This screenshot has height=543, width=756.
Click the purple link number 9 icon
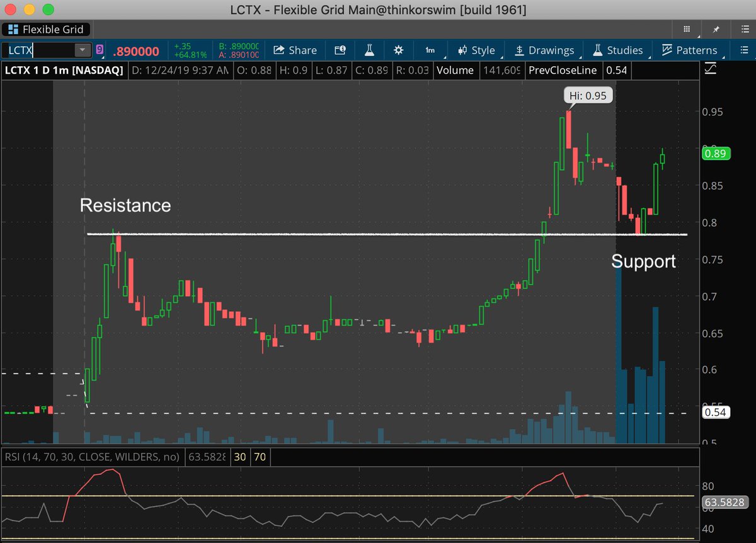[x=100, y=50]
